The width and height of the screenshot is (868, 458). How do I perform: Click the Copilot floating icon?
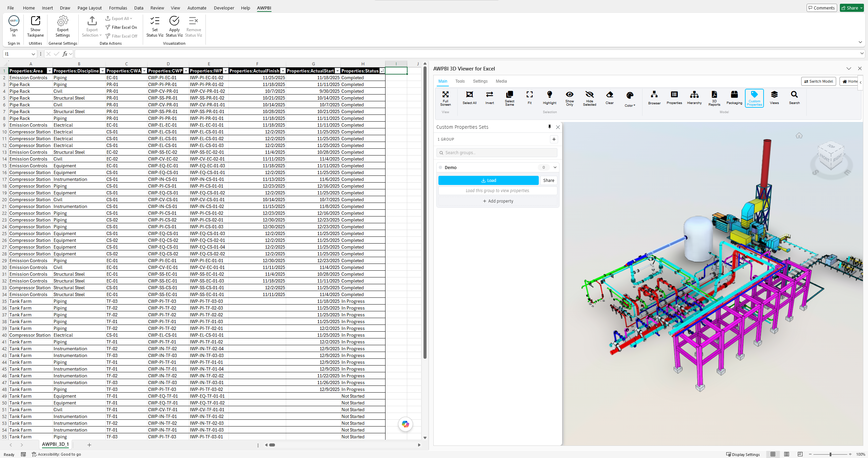(406, 424)
